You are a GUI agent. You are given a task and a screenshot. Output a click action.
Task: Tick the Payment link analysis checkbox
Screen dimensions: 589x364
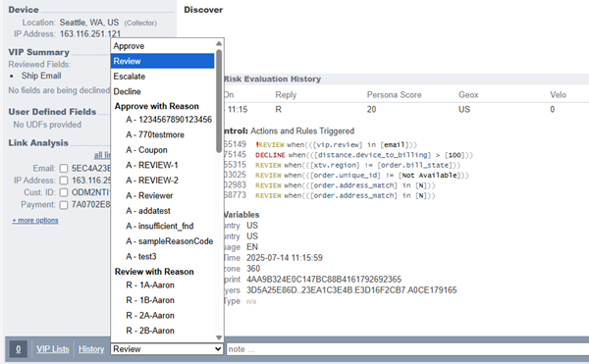coord(64,205)
